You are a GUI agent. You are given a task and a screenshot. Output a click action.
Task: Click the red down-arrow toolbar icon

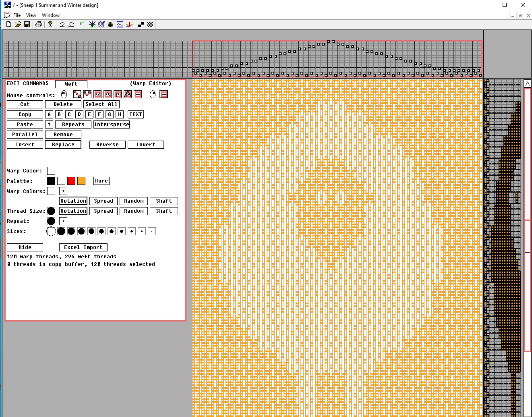[x=129, y=25]
